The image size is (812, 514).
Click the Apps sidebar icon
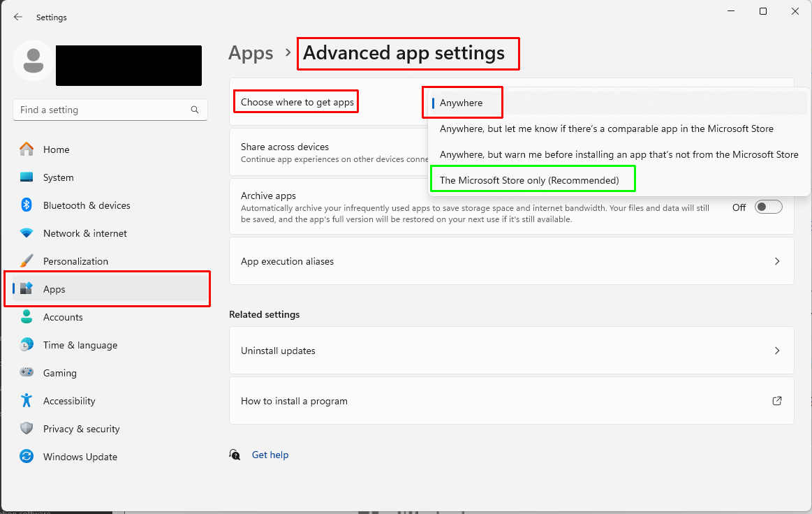[x=27, y=288]
